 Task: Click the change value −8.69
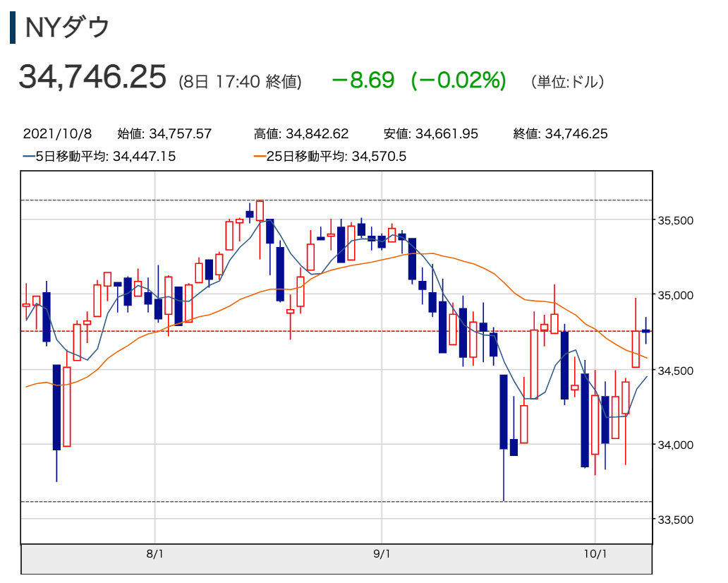(x=363, y=80)
